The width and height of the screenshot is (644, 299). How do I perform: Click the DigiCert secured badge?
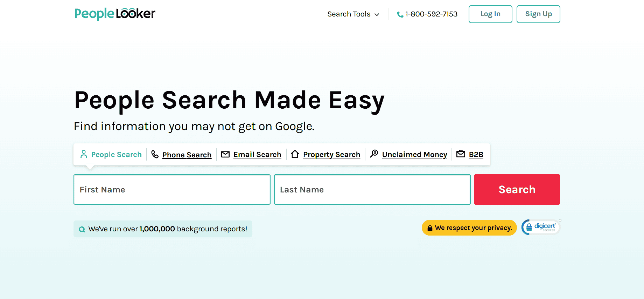pos(541,227)
